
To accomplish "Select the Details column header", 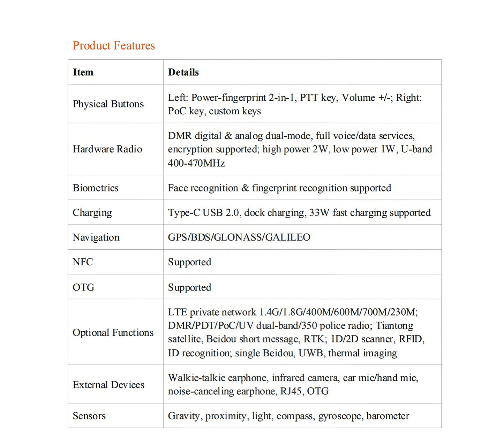I will [x=183, y=72].
